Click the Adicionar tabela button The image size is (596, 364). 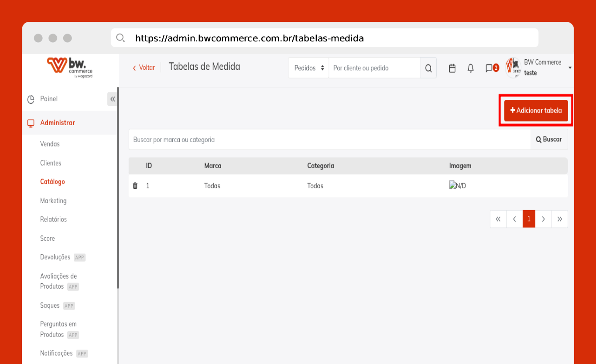click(x=536, y=111)
